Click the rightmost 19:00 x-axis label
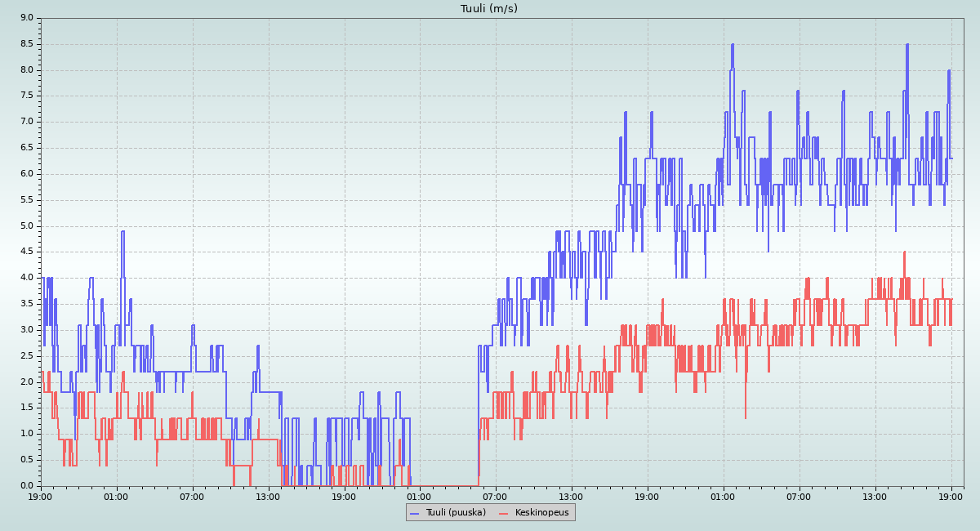 point(951,496)
